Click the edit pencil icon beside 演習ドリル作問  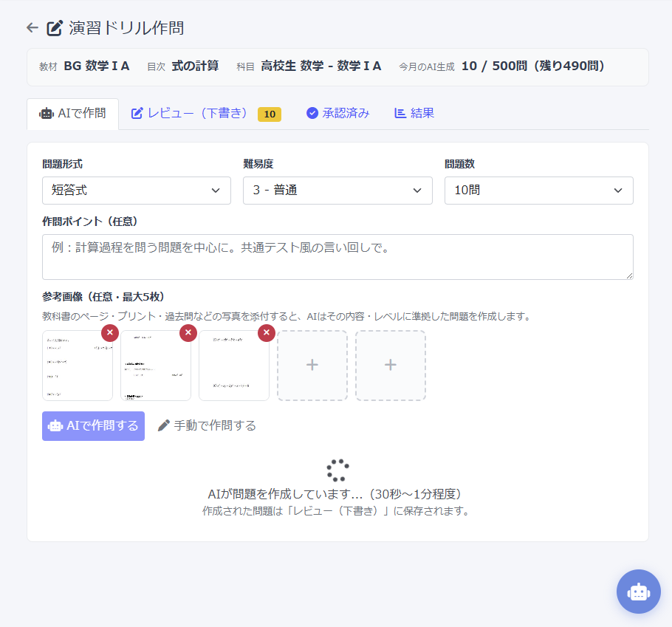55,28
